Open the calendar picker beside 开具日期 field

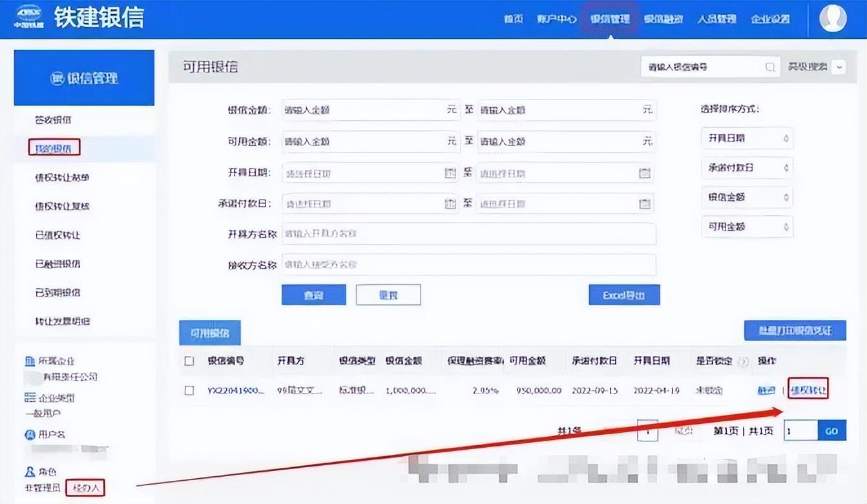tap(450, 173)
